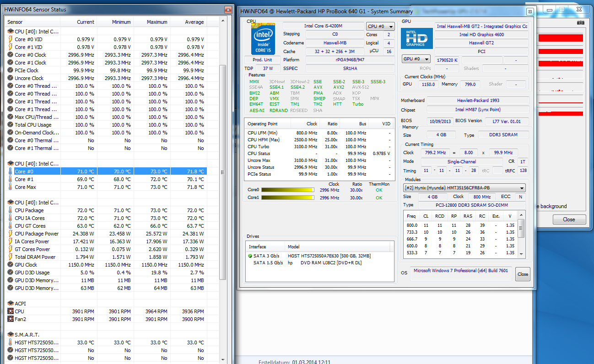Click the Microsoft Windows 7 Professional OS field
The image size is (594, 364).
click(462, 274)
